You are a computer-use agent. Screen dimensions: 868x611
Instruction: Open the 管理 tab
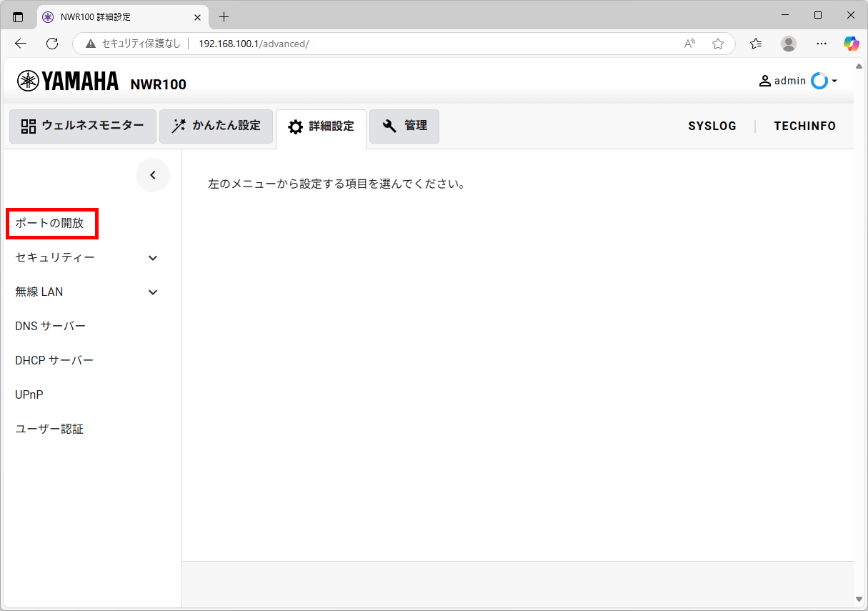click(404, 126)
